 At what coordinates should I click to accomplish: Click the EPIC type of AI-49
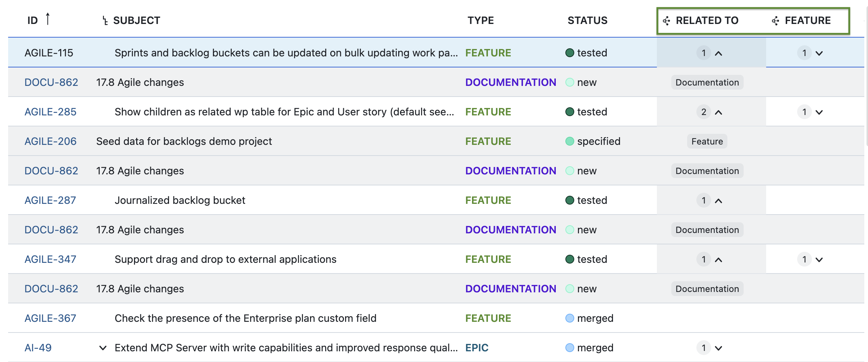coord(477,348)
